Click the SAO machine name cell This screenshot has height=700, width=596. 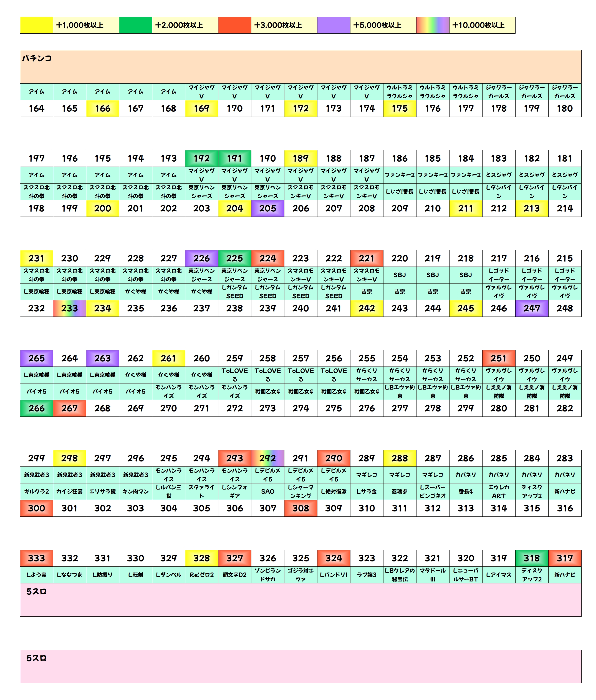[x=267, y=491]
